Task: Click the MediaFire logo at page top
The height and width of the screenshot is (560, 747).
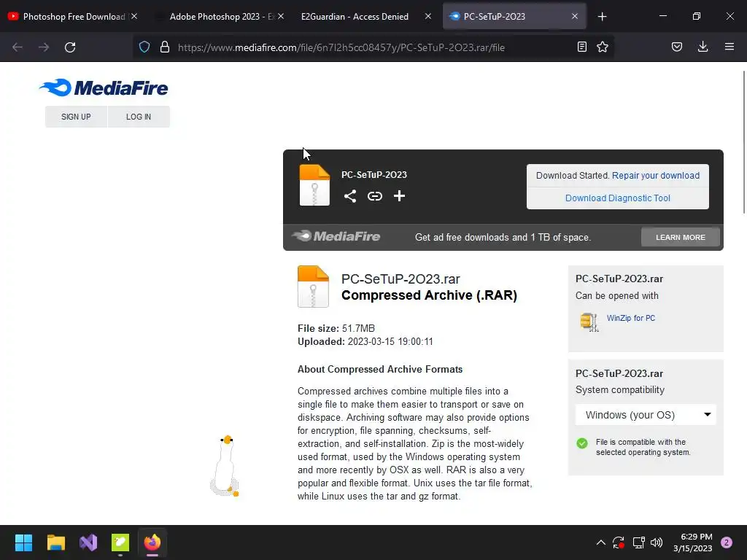Action: [104, 87]
